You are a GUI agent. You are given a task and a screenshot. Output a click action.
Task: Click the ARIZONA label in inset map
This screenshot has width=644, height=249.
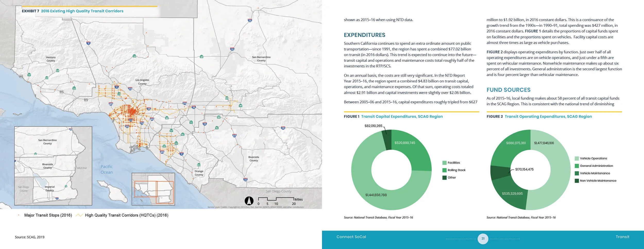point(82,168)
